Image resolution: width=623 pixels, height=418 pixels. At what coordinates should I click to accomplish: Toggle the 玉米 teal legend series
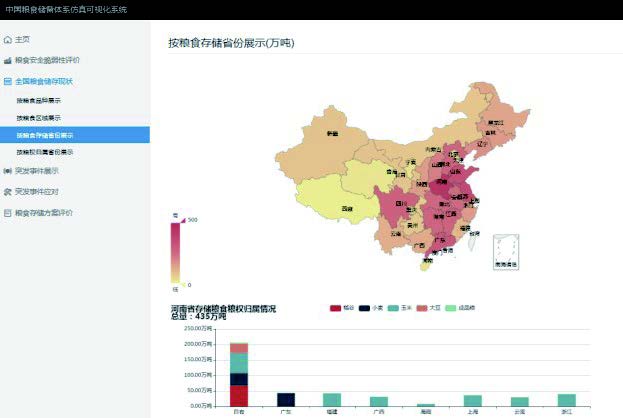click(x=395, y=308)
